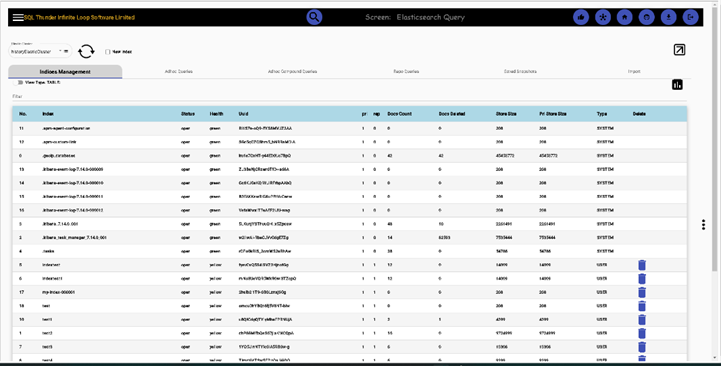This screenshot has height=366, width=721.
Task: Click the test2 index name
Action: coord(47,333)
